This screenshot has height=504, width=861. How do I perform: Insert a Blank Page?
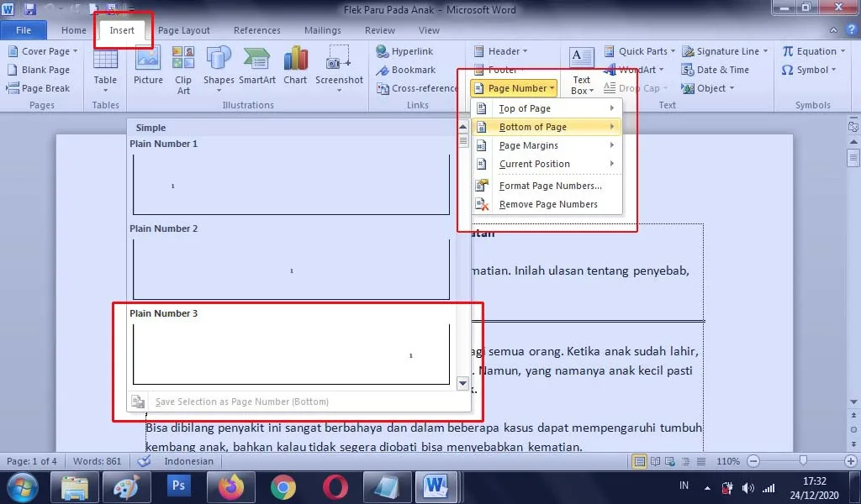click(x=39, y=70)
